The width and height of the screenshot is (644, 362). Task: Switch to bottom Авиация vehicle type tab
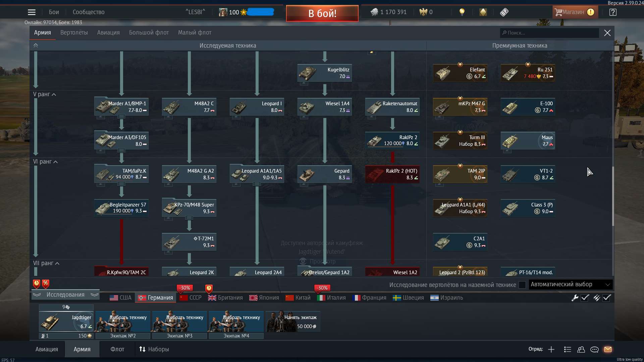click(47, 350)
